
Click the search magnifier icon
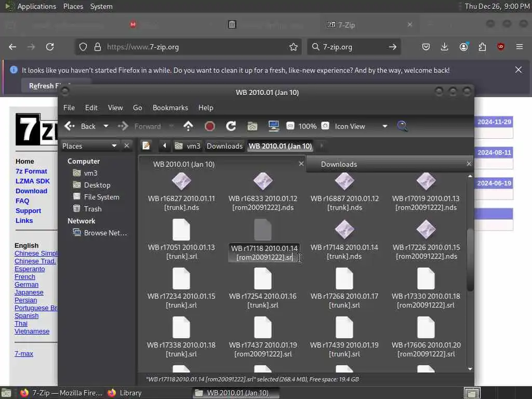403,126
